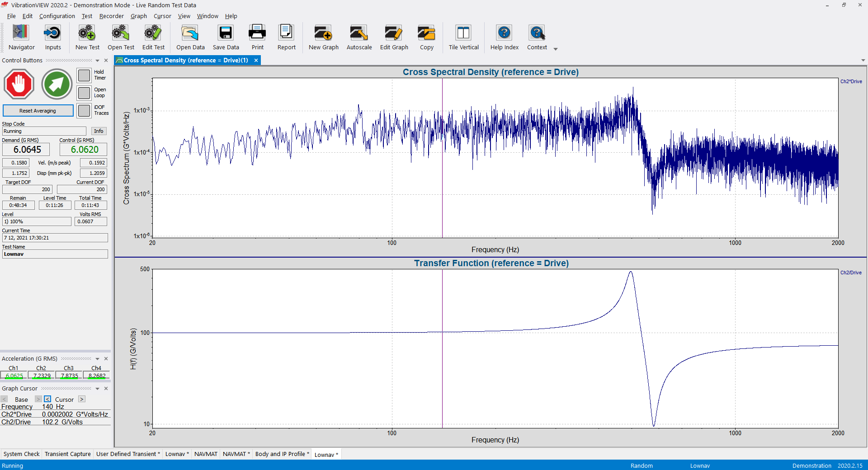Open the Configuration menu
The height and width of the screenshot is (470, 868).
[x=57, y=16]
